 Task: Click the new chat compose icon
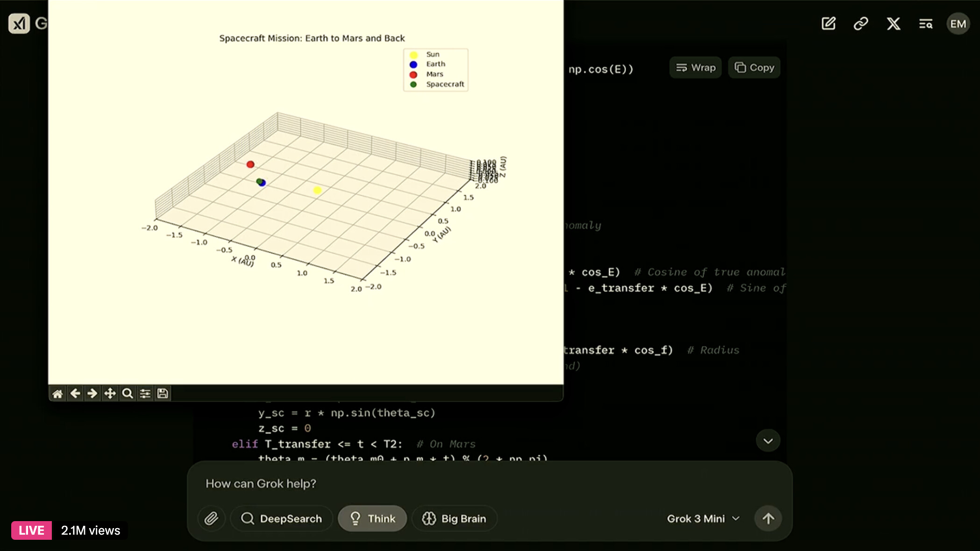click(x=828, y=23)
